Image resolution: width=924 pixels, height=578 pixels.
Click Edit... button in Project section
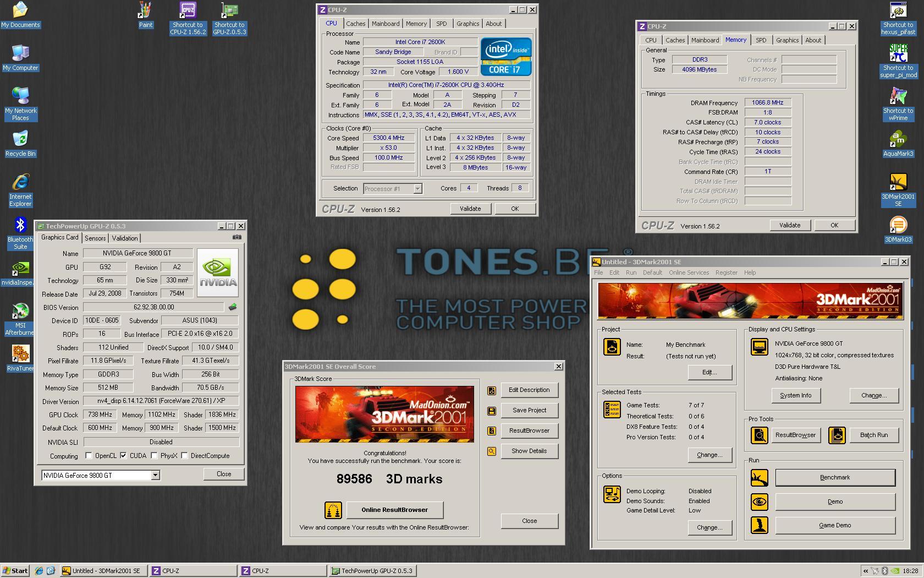pyautogui.click(x=710, y=373)
